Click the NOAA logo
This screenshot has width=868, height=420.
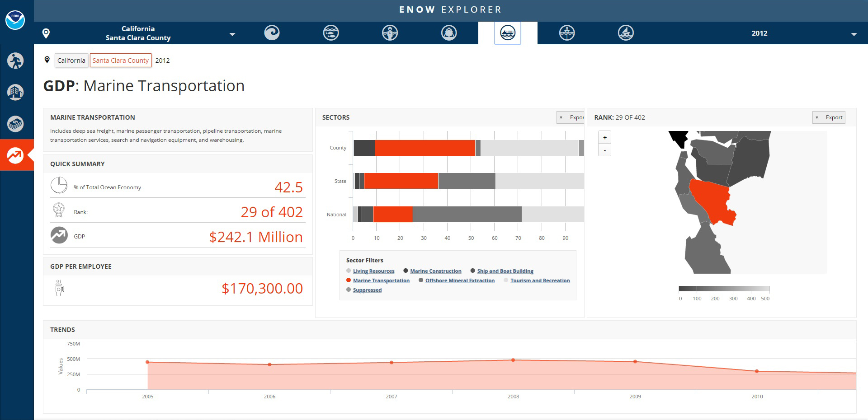(x=15, y=20)
